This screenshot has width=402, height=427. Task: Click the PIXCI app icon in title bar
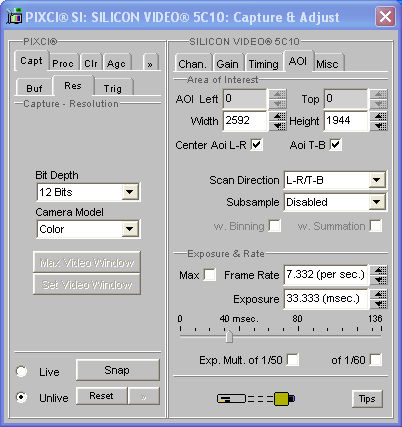click(14, 16)
